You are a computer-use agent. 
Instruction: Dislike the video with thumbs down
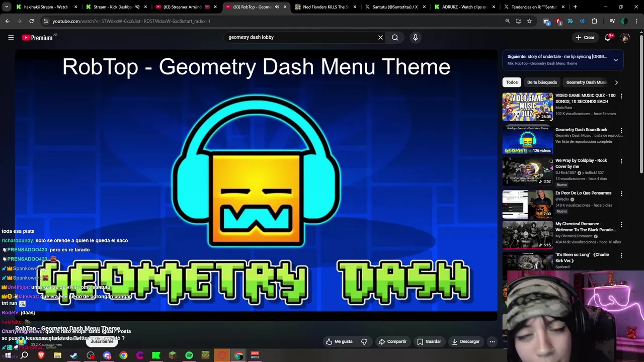(x=364, y=341)
